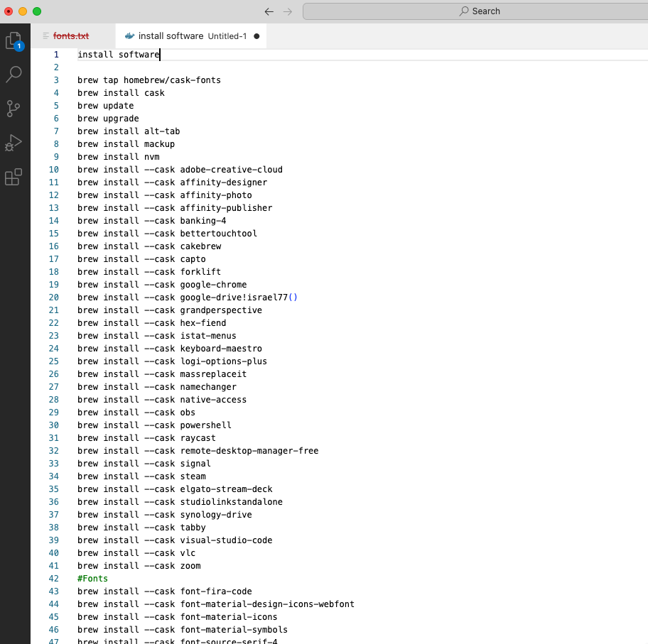Viewport: 648px width, 644px height.
Task: Click the blue israel77() text on line 20
Action: [x=274, y=297]
